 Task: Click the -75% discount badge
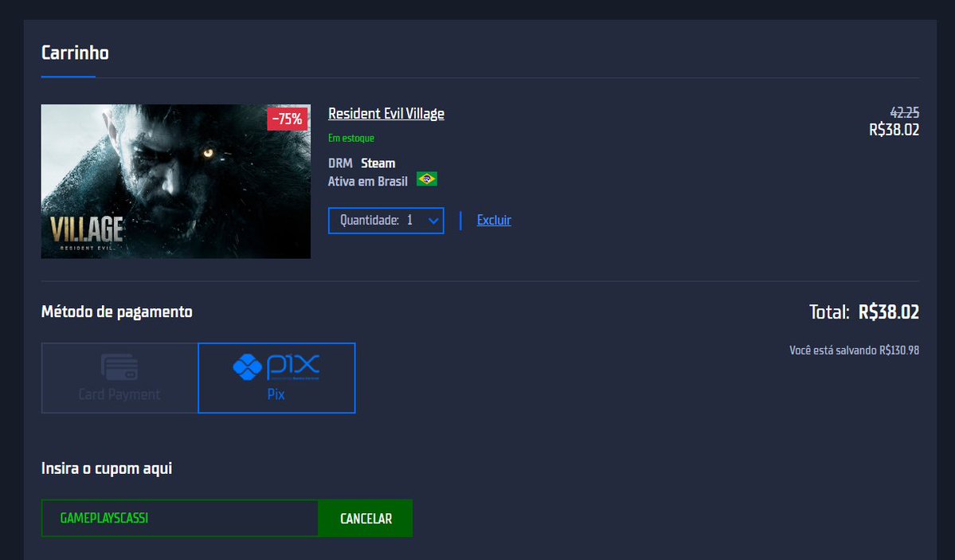pyautogui.click(x=288, y=119)
